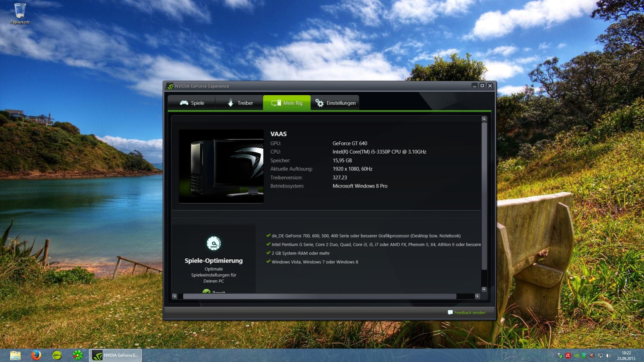This screenshot has width=644, height=362.
Task: Click the 327.23 Treiberversion value
Action: click(340, 177)
